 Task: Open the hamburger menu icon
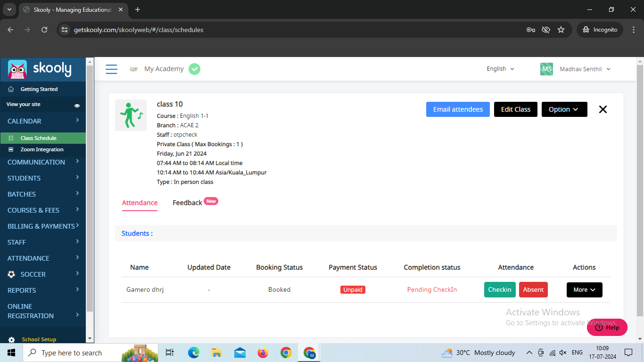coord(111,69)
